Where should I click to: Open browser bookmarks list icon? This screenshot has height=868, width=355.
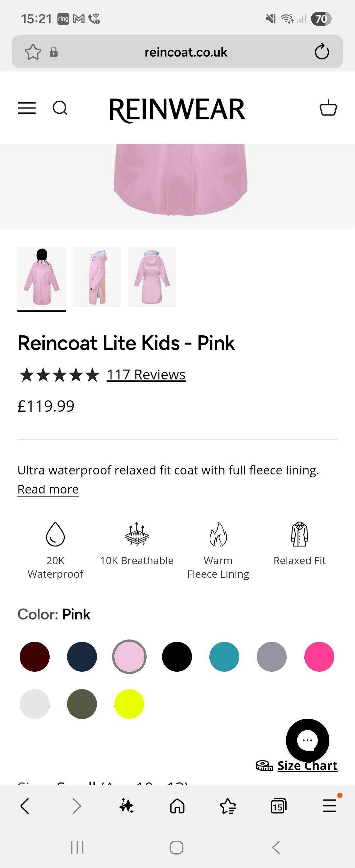point(228,806)
